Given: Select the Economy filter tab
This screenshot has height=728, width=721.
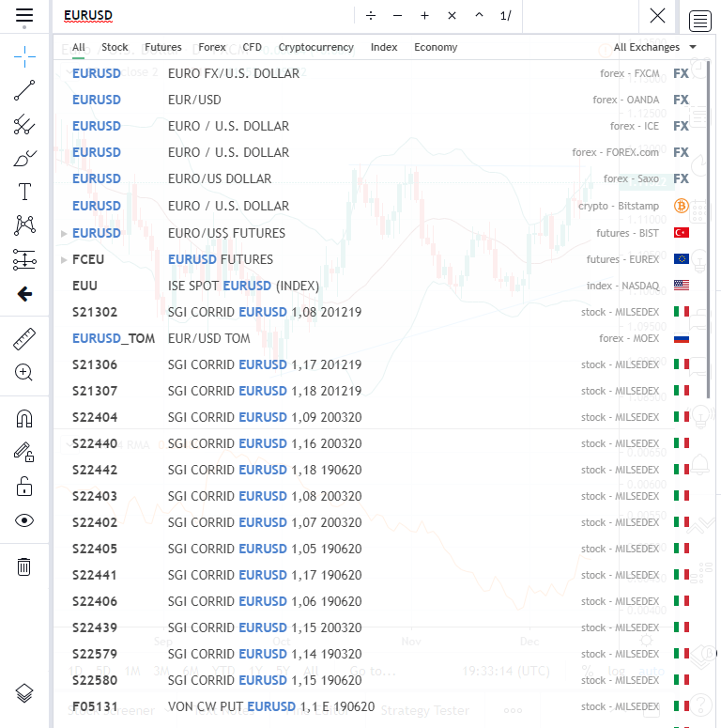Looking at the screenshot, I should click(x=436, y=47).
